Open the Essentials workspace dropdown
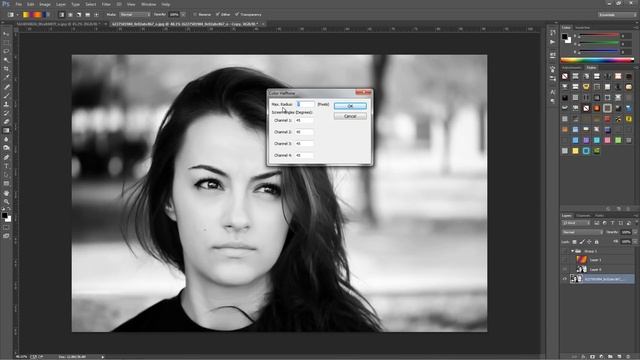Screen dimensions: 640x360 click(x=617, y=15)
